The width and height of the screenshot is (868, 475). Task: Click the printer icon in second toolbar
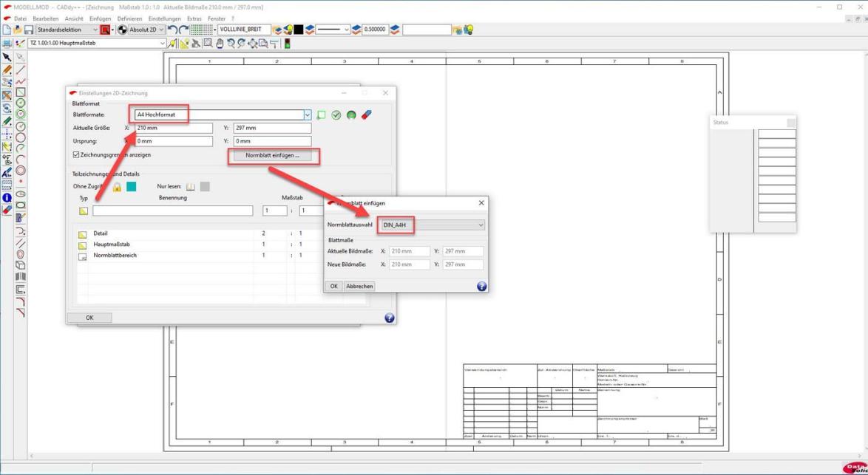(x=7, y=44)
